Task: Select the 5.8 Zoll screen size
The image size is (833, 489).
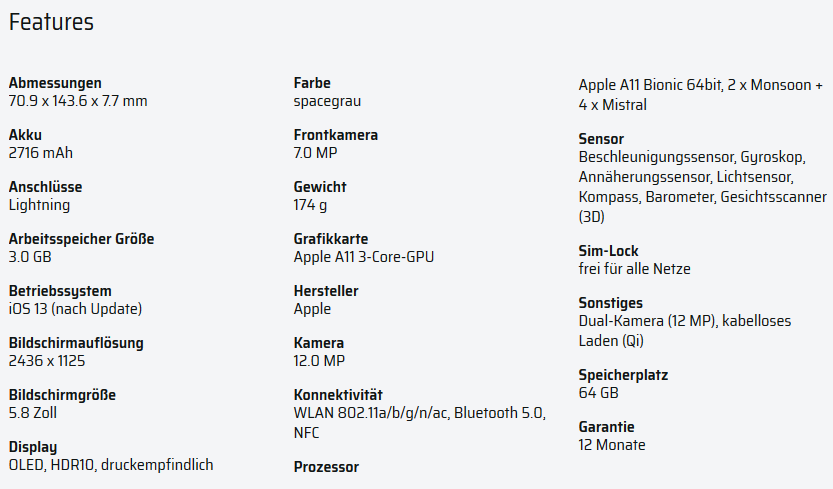Action: (33, 413)
